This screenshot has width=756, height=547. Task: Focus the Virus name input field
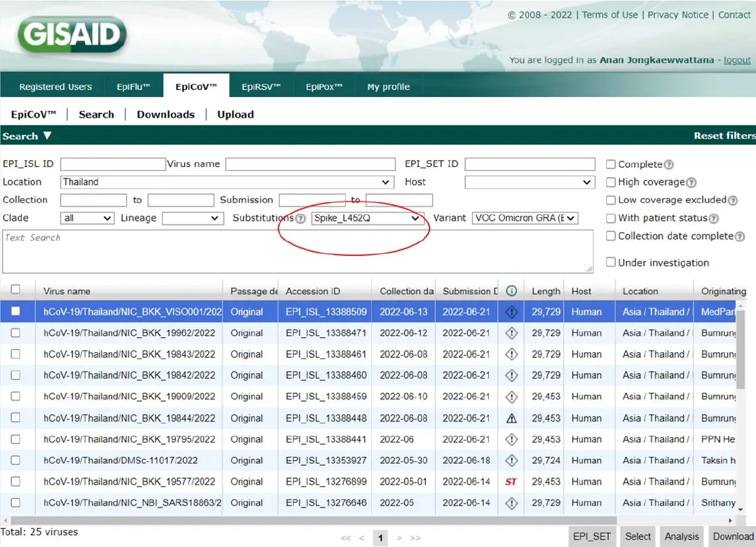[311, 164]
